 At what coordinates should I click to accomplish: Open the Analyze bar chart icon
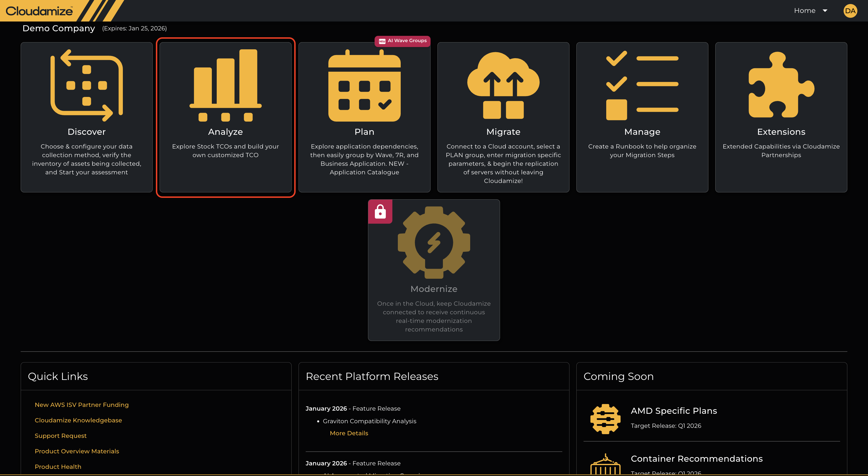[x=225, y=85]
